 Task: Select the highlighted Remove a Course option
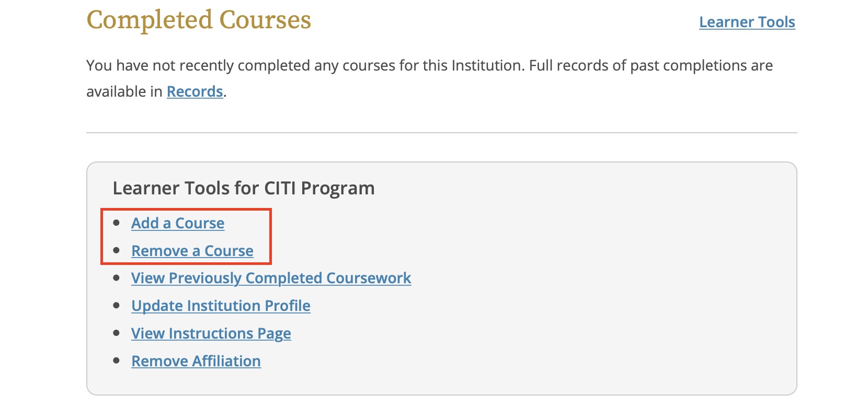(192, 251)
